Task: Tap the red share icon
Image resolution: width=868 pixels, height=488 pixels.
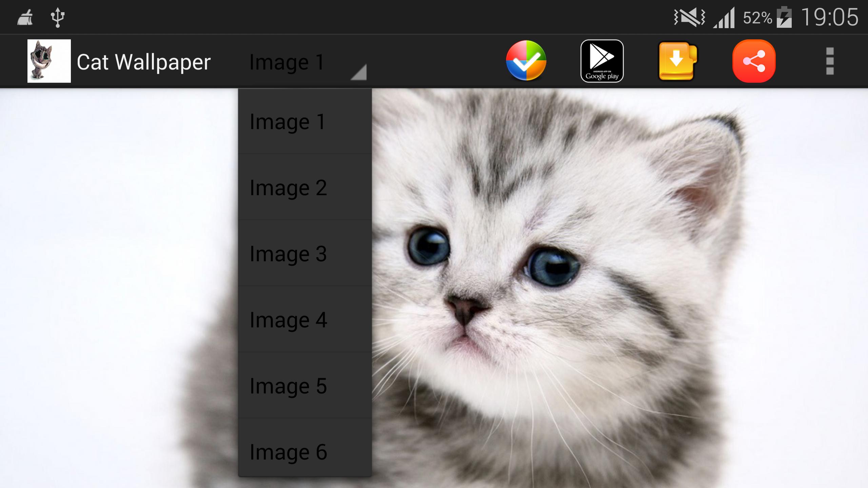Action: coord(754,61)
